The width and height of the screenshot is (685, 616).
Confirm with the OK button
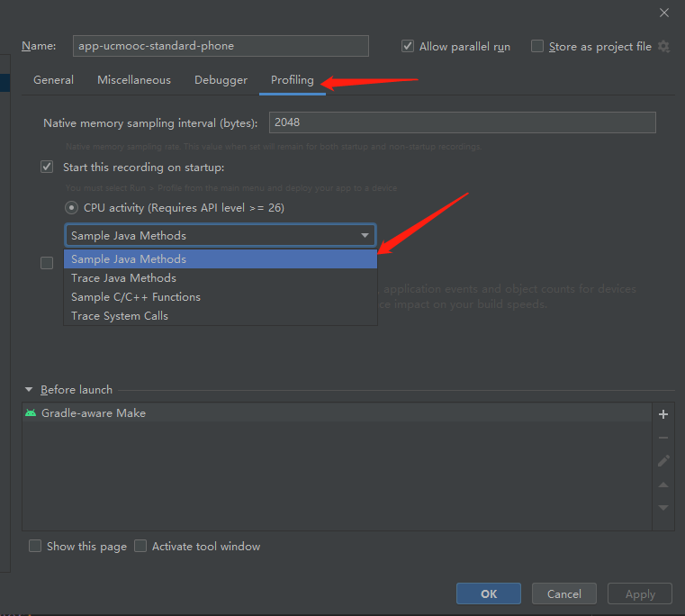[x=489, y=593]
